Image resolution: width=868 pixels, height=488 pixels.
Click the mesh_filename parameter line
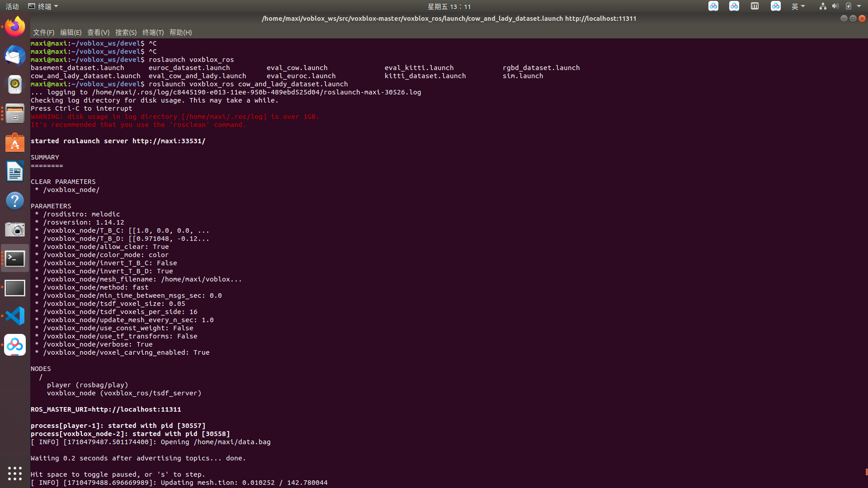tap(138, 279)
